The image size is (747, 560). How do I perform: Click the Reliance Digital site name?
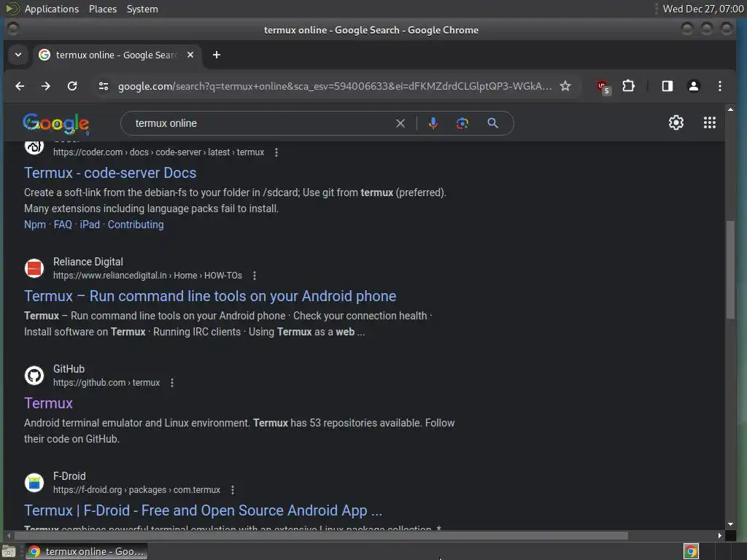pos(88,262)
